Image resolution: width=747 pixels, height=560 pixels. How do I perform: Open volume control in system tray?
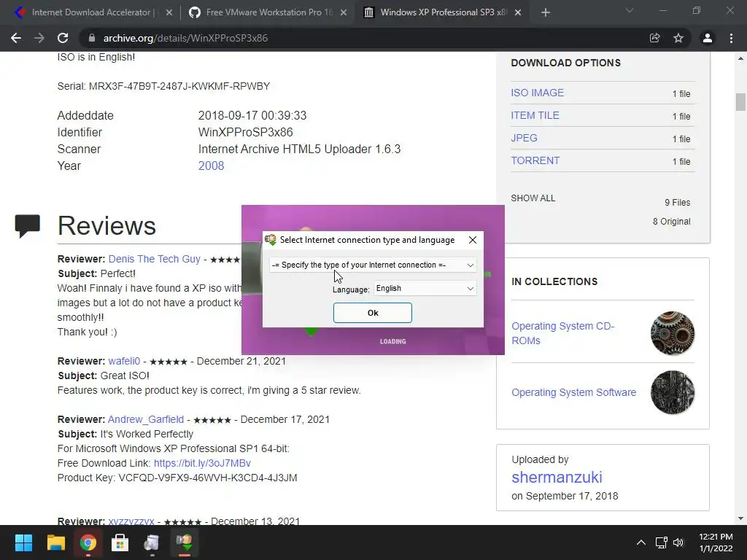click(678, 542)
